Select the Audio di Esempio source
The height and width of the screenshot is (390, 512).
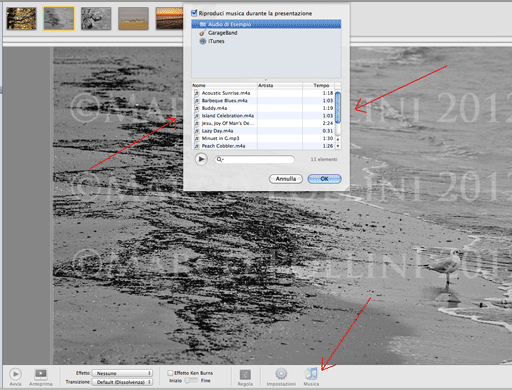(x=266, y=24)
